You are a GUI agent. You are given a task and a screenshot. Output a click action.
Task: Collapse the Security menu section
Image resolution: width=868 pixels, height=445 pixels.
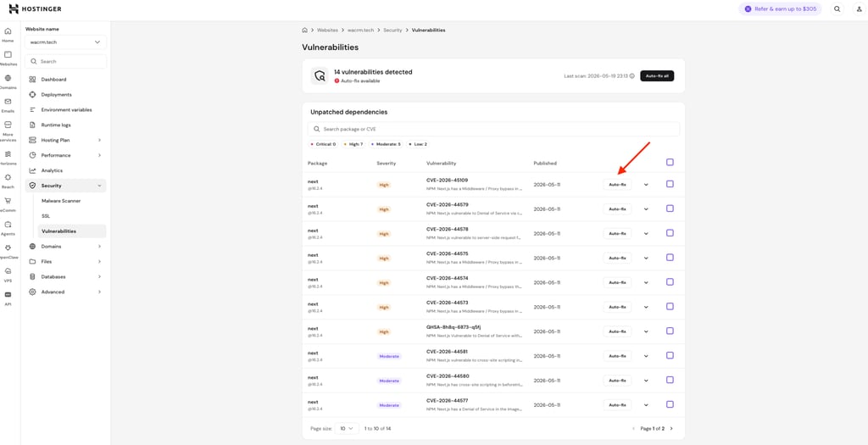[x=65, y=186]
